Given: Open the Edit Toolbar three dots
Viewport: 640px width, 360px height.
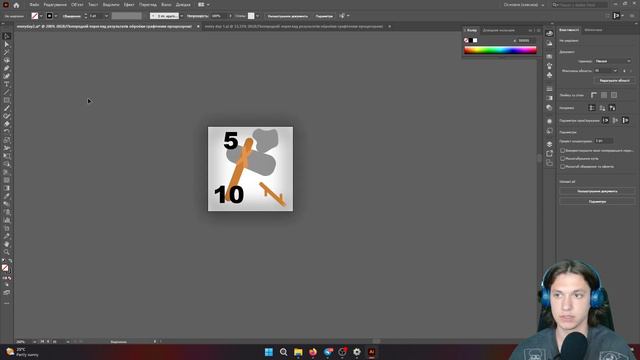Looking at the screenshot, I should click(7, 303).
